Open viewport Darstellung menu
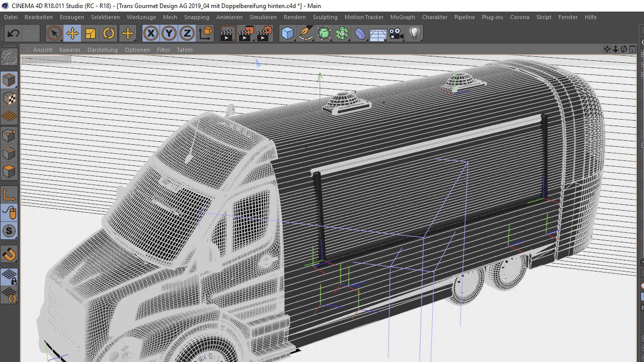The image size is (644, 362). (x=103, y=50)
